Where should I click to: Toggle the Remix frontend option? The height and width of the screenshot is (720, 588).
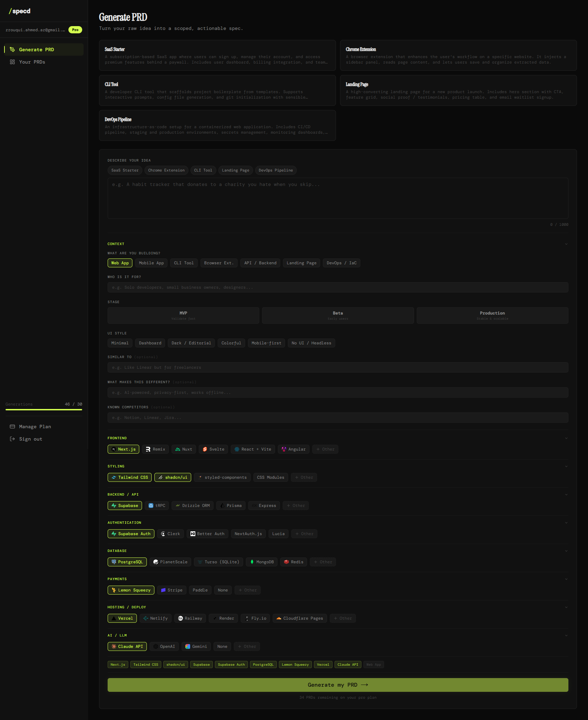pyautogui.click(x=155, y=449)
